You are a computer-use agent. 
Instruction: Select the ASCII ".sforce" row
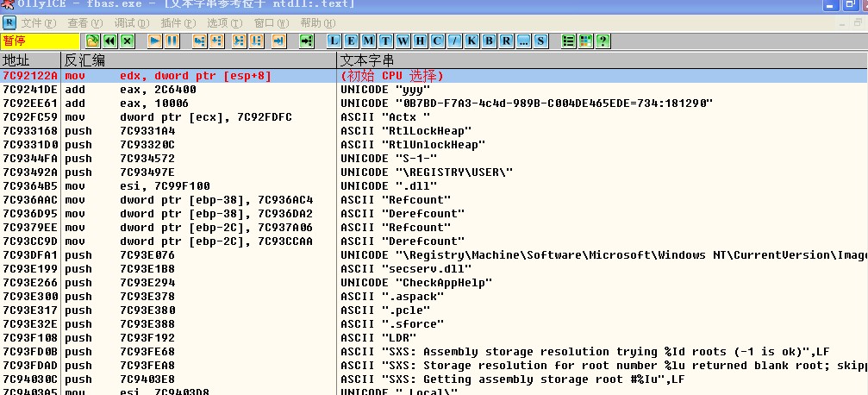(x=434, y=324)
